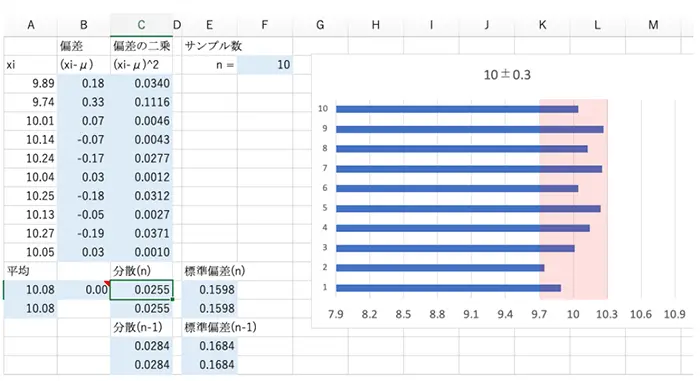The image size is (700, 381).
Task: Click the cell containing 9.74
Action: [30, 102]
